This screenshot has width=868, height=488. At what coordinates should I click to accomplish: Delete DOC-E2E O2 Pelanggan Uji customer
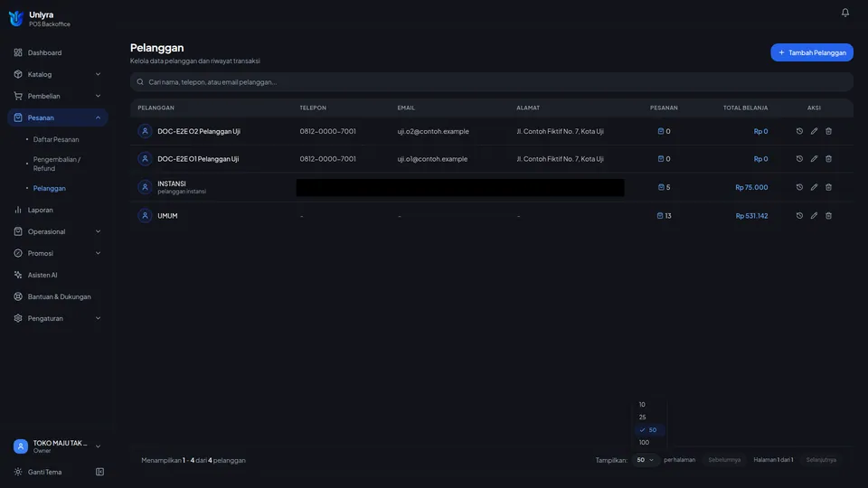point(828,131)
